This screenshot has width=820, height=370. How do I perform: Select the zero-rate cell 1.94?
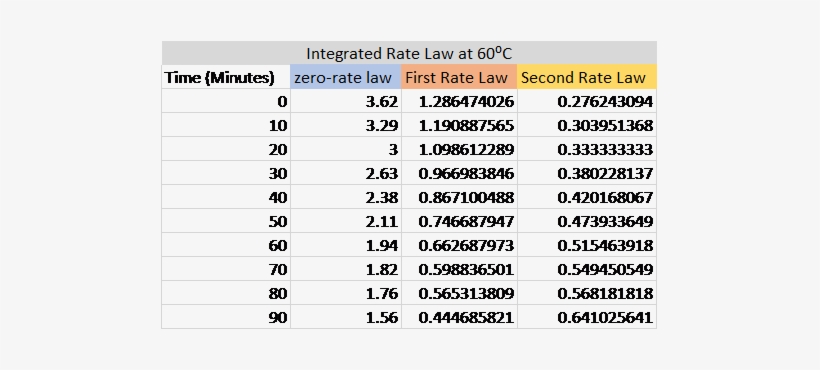coord(346,246)
